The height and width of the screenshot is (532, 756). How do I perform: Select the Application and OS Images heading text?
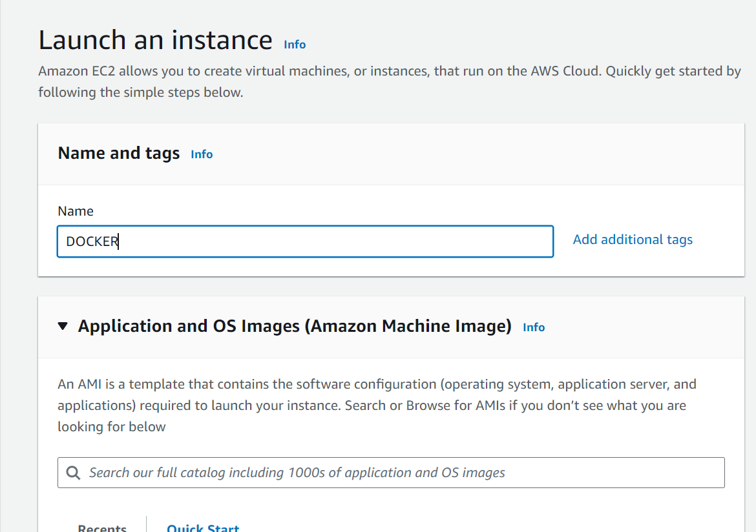(295, 326)
